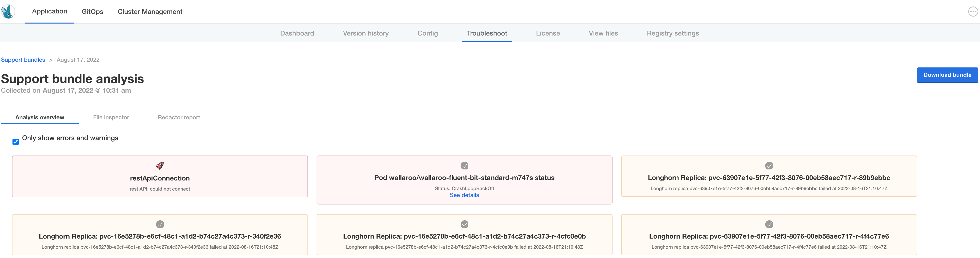Open the Config tab
The height and width of the screenshot is (258, 980).
(428, 33)
